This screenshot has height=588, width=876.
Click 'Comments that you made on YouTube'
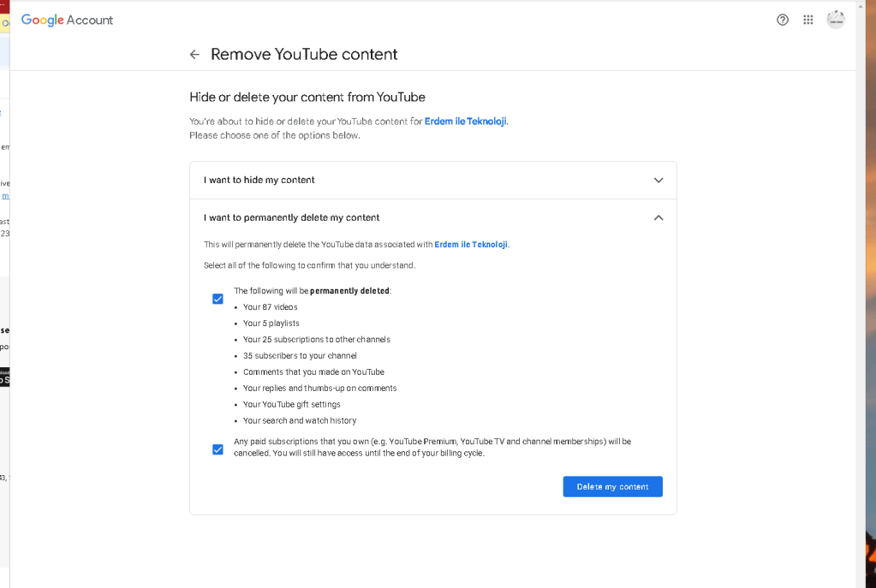point(313,372)
